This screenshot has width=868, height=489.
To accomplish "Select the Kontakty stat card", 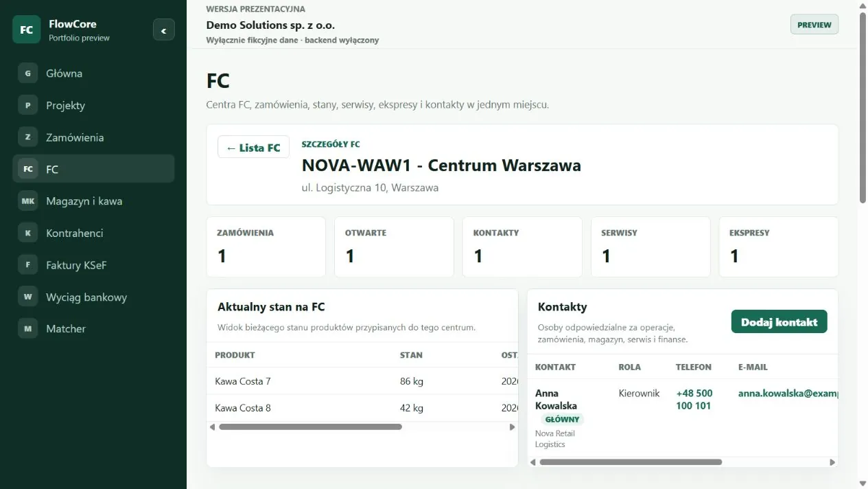I will tap(522, 247).
